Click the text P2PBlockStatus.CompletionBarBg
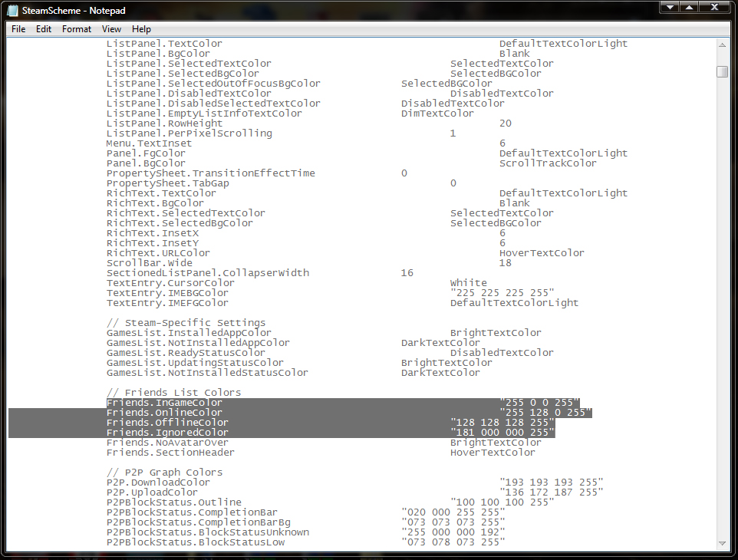Screen dimensions: 738x560 click(198, 522)
